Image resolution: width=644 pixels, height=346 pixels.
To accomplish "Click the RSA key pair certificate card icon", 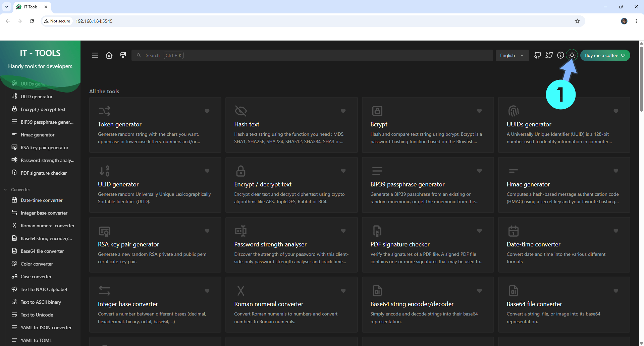I will click(104, 231).
